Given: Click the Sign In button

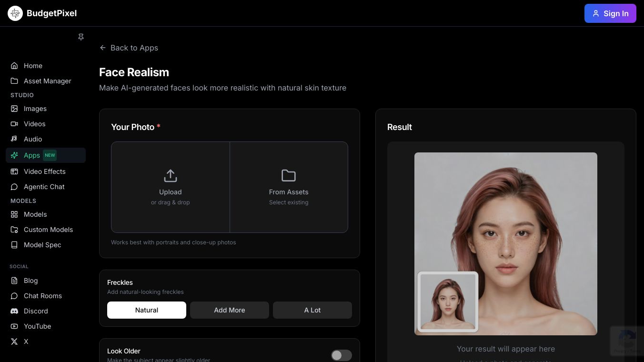Looking at the screenshot, I should point(610,13).
